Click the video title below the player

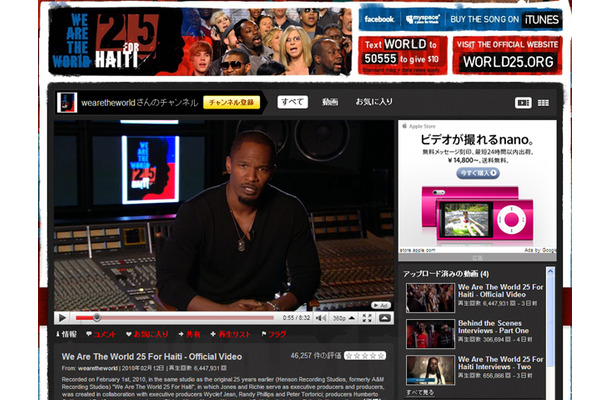coord(152,357)
